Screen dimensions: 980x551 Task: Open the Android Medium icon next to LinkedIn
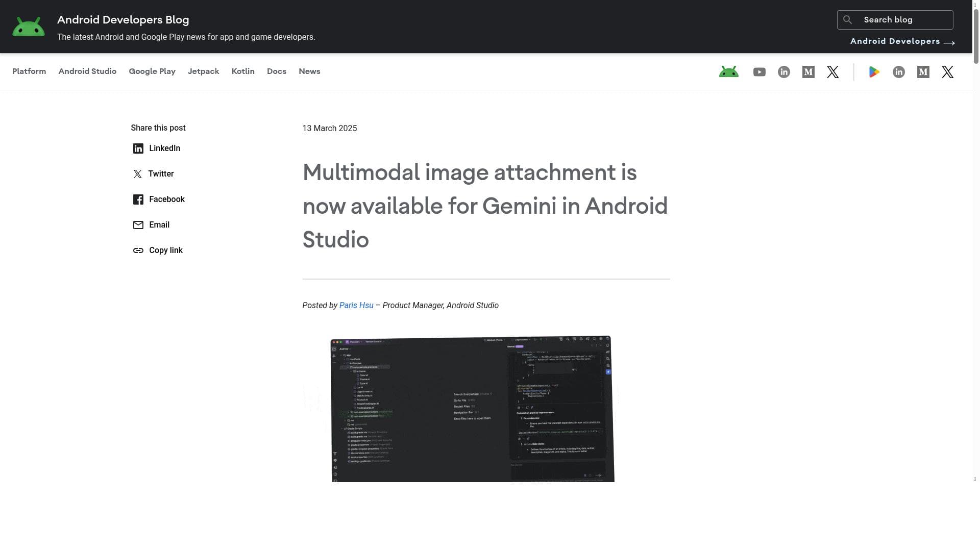point(808,72)
